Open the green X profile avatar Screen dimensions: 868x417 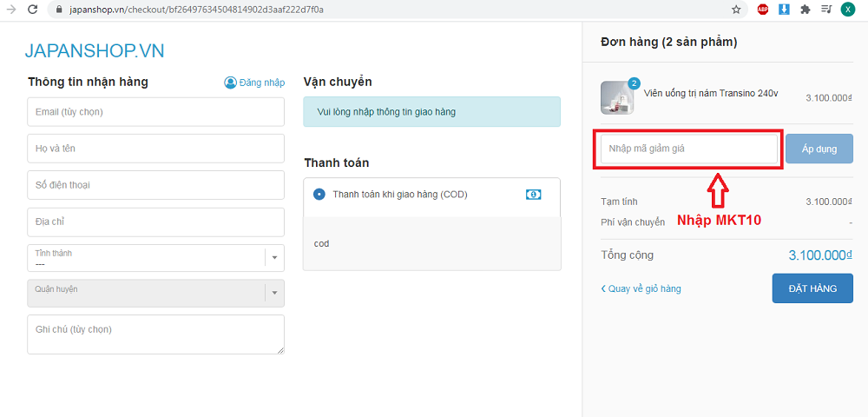tap(847, 9)
